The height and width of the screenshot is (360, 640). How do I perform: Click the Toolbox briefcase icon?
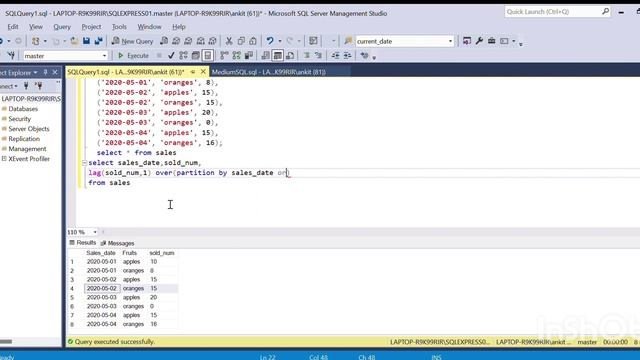(491, 41)
